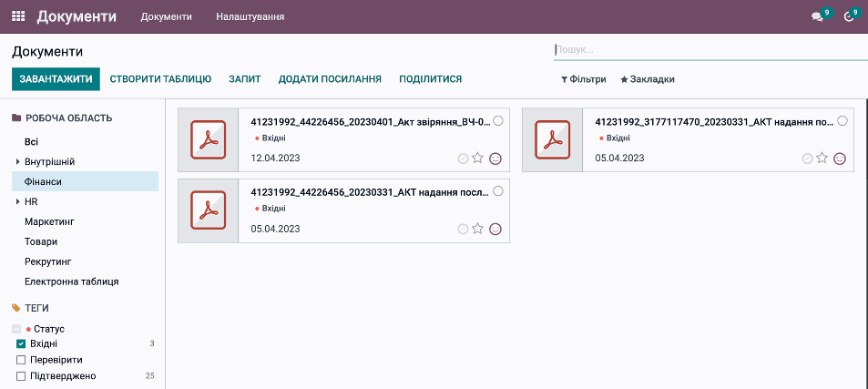The image size is (868, 389).
Task: Click the Створити таблицю button
Action: pyautogui.click(x=160, y=79)
